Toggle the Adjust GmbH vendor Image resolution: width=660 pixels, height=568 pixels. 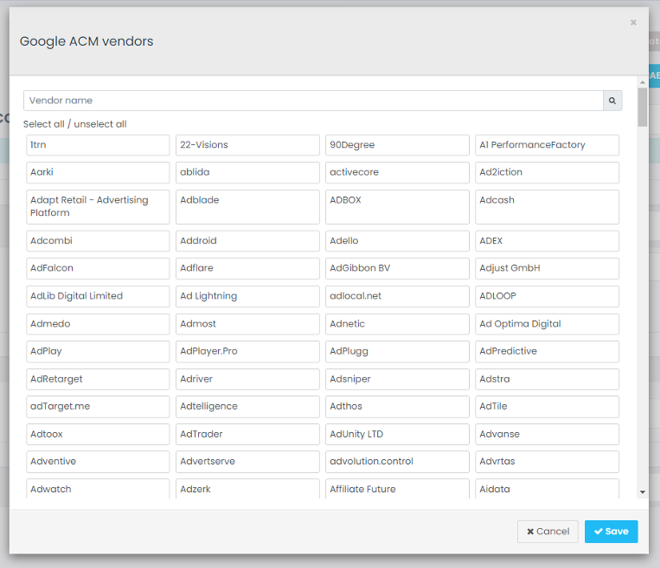click(x=546, y=268)
